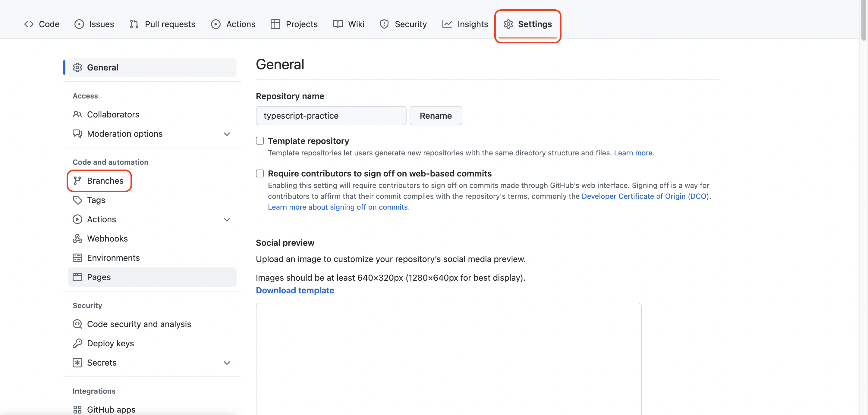Image resolution: width=868 pixels, height=415 pixels.
Task: Expand the Secrets chevron
Action: click(227, 363)
